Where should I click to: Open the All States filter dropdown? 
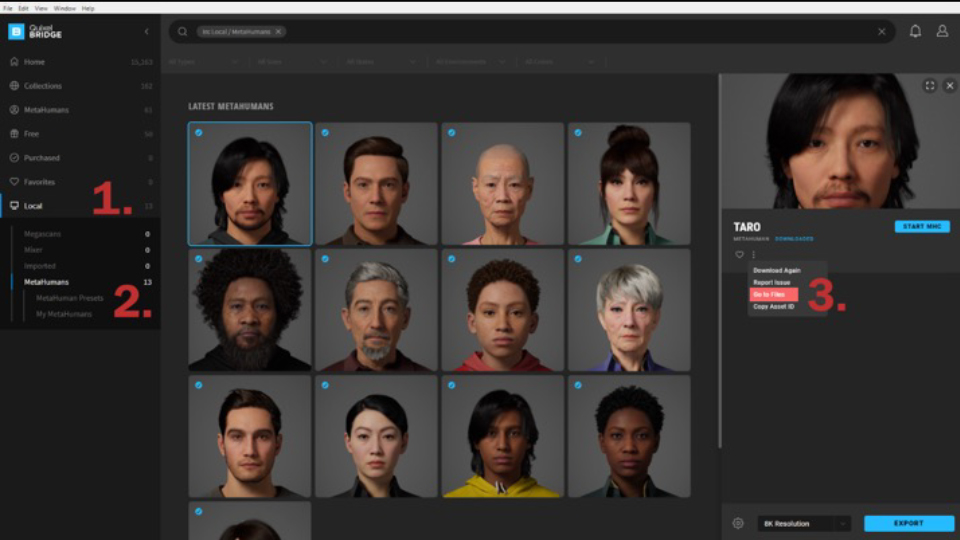coord(381,62)
